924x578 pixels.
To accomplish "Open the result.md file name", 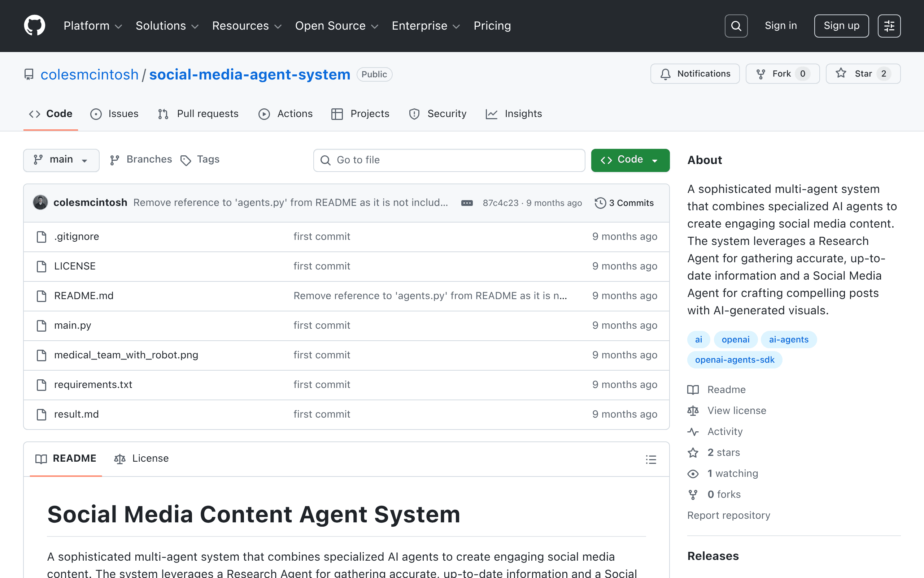I will [x=77, y=414].
